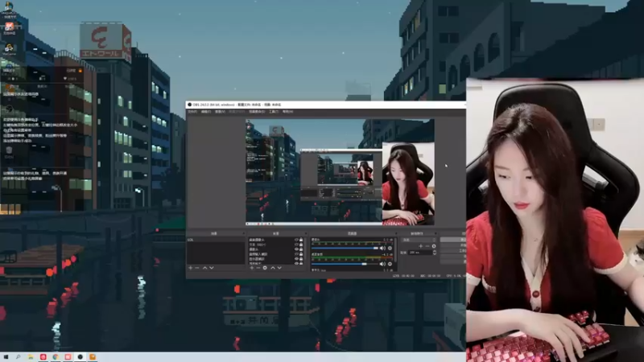This screenshot has height=362, width=644.
Task: Click the second button in the Controls panel
Action: click(x=453, y=245)
